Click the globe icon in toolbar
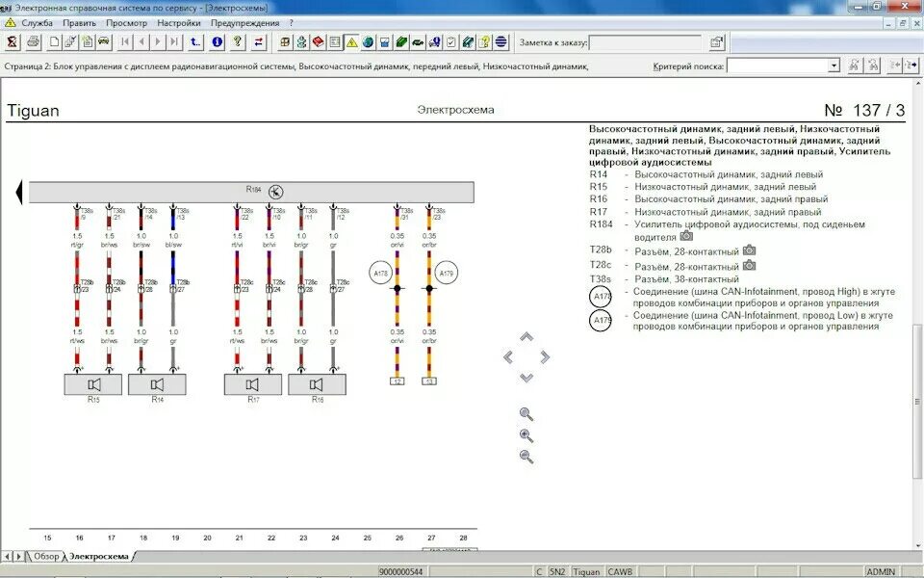 (x=368, y=41)
